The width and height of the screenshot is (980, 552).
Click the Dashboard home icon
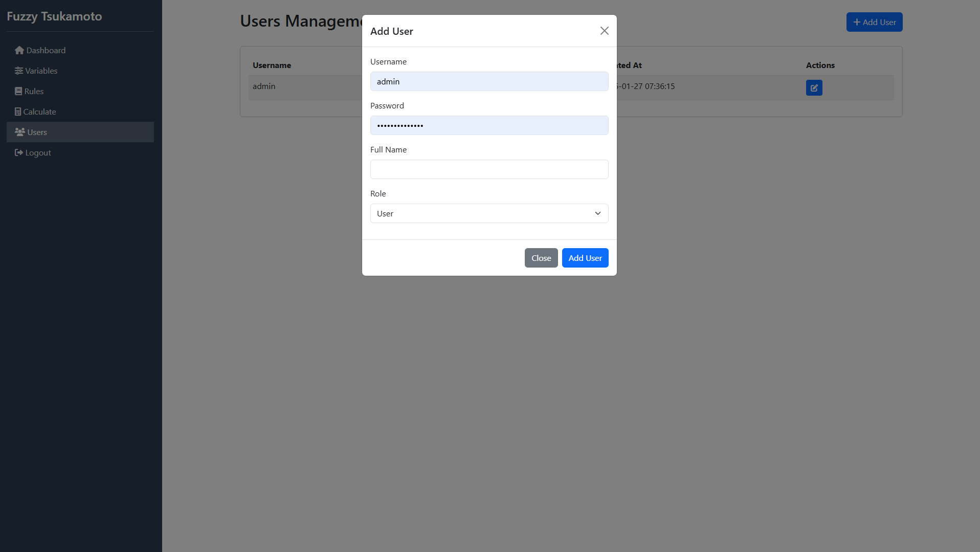click(19, 50)
